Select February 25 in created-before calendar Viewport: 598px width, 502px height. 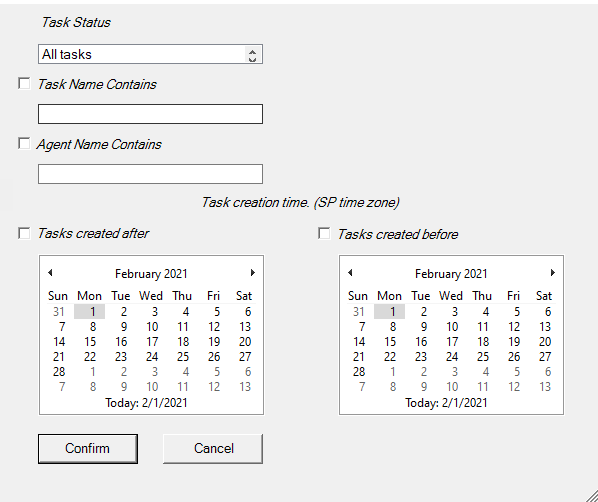point(483,357)
